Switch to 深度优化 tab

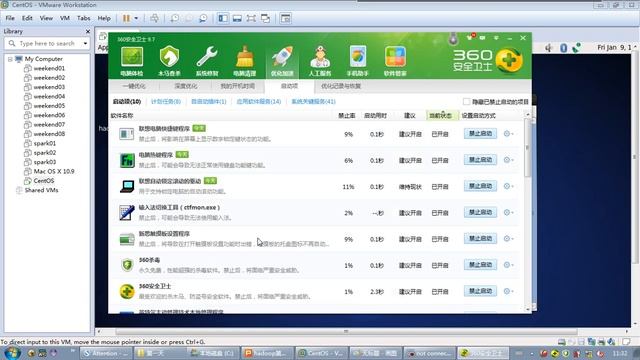(x=186, y=86)
